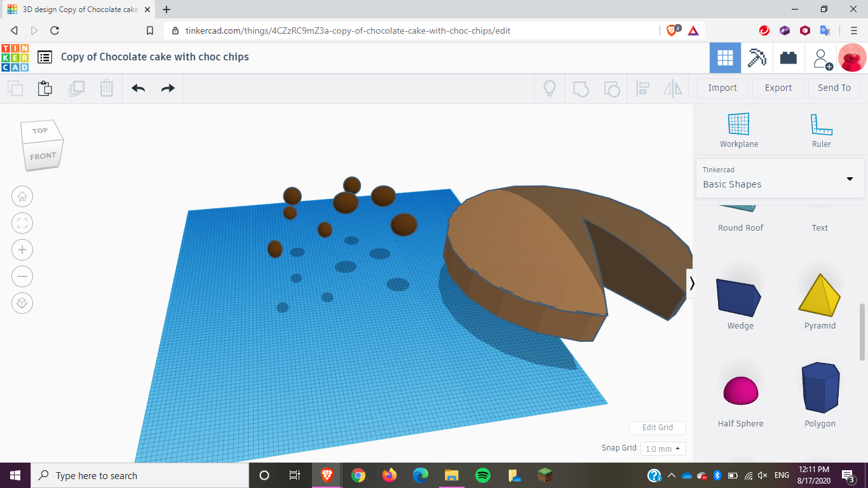Open the Brave Rewards triangle icon

coord(693,30)
